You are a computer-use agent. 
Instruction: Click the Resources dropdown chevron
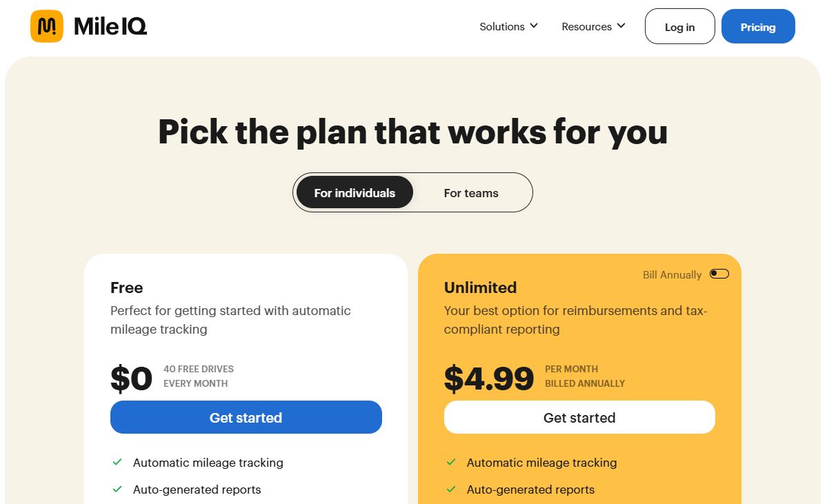point(621,26)
